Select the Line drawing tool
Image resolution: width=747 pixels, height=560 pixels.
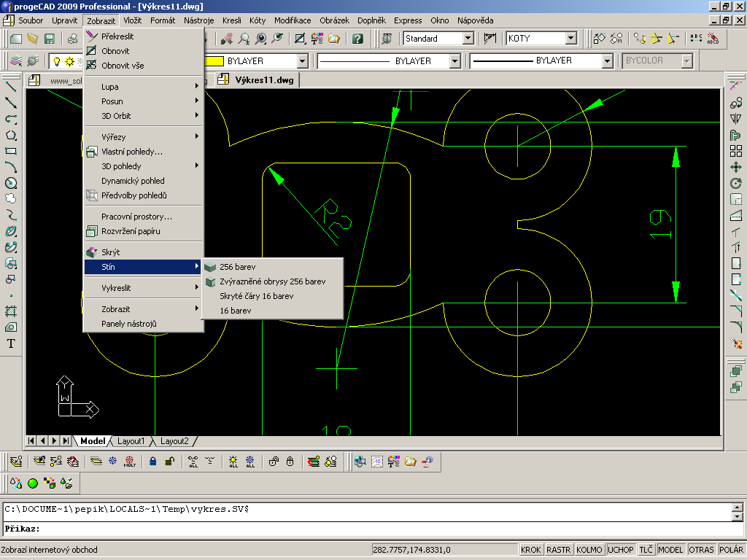click(x=11, y=87)
